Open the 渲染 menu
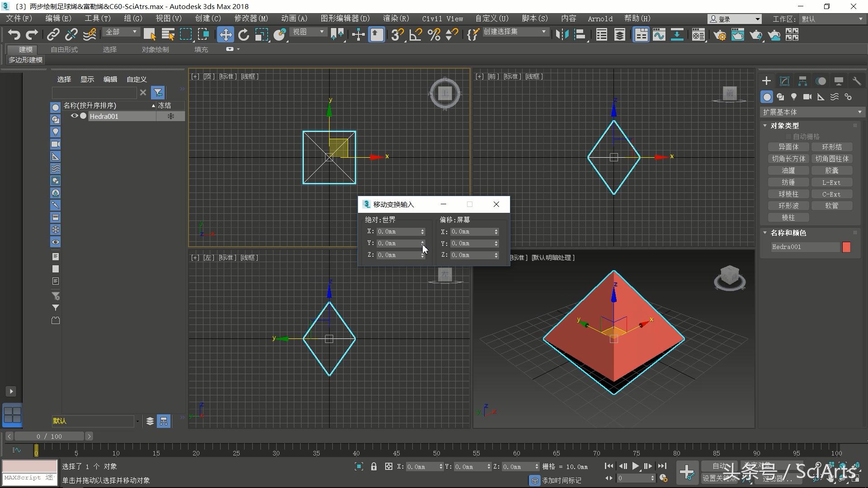This screenshot has width=868, height=488. point(395,19)
